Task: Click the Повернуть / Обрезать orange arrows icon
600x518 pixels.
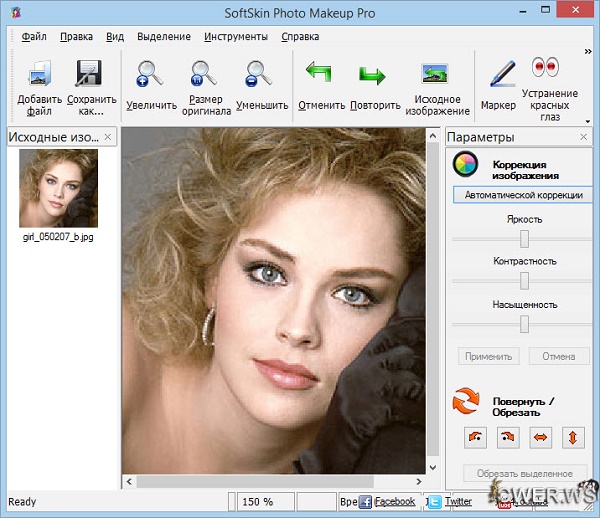Action: 466,401
